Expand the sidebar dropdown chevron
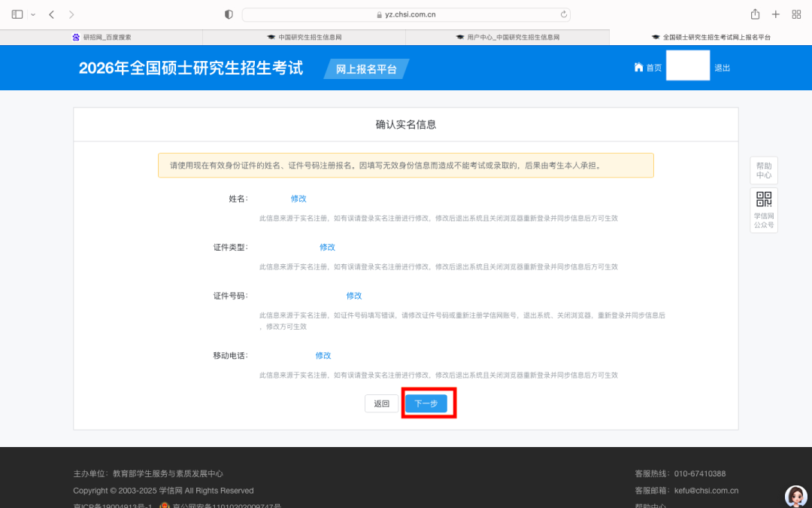The width and height of the screenshot is (812, 508). tap(33, 14)
